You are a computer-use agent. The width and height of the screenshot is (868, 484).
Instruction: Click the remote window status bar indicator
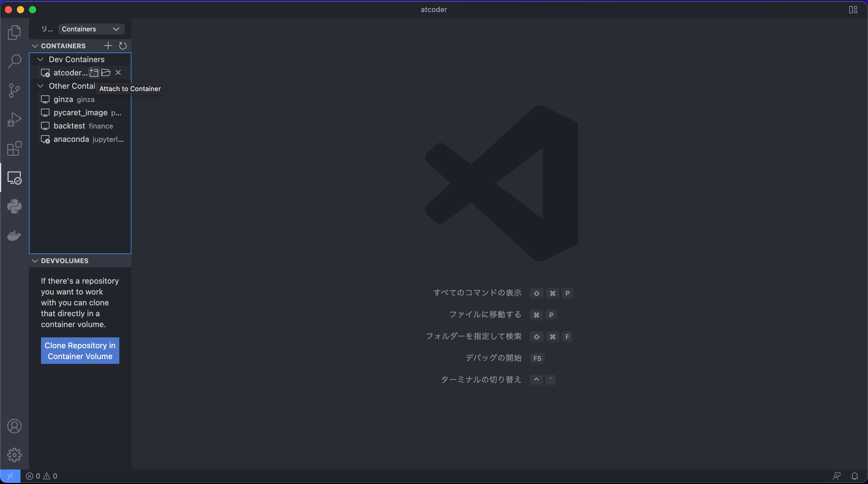pos(10,476)
